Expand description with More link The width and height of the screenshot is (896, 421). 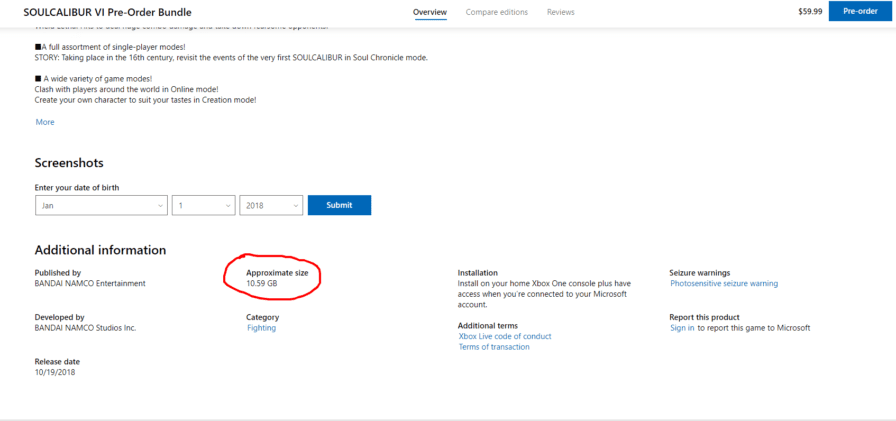tap(45, 122)
